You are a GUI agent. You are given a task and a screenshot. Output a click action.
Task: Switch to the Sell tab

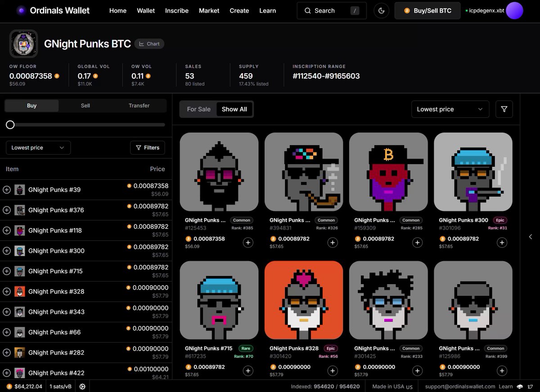(85, 106)
